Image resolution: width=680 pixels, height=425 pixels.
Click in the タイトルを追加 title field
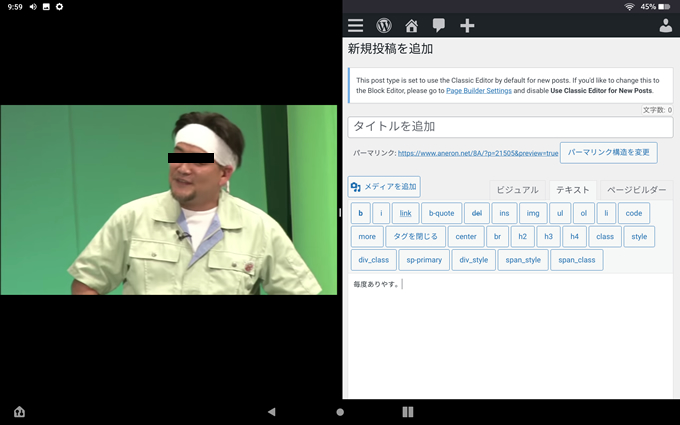tap(510, 127)
